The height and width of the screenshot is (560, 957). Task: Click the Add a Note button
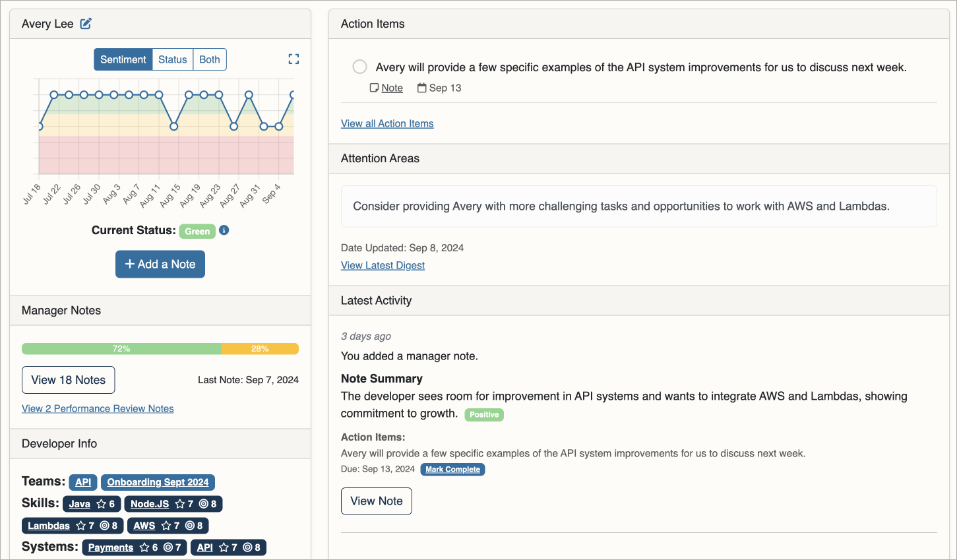[x=160, y=264]
